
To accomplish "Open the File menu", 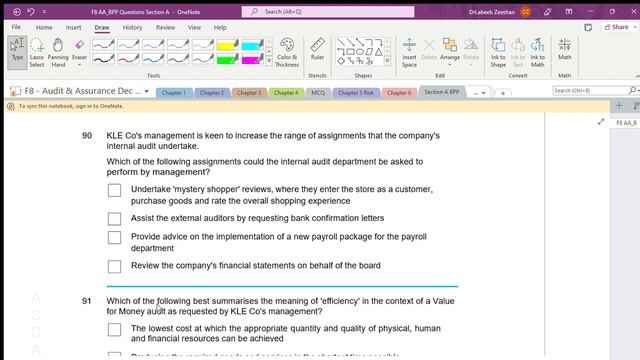I will pyautogui.click(x=16, y=27).
